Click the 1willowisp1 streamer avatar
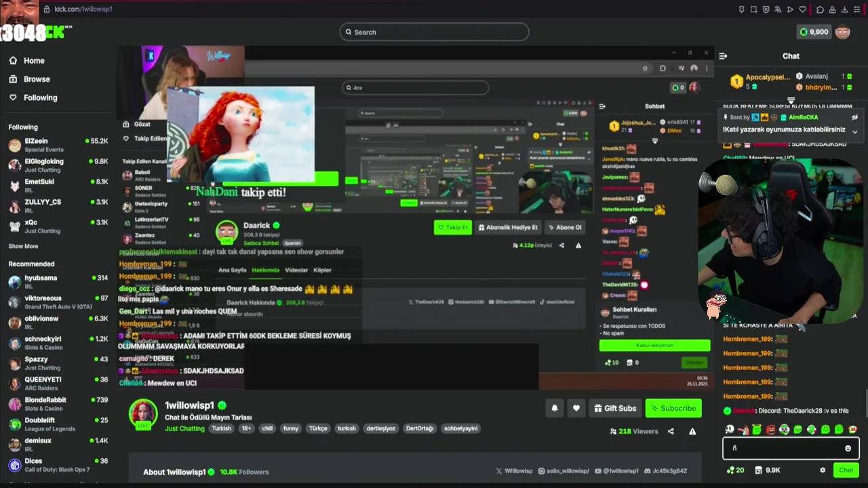Image resolution: width=868 pixels, height=488 pixels. 143,413
